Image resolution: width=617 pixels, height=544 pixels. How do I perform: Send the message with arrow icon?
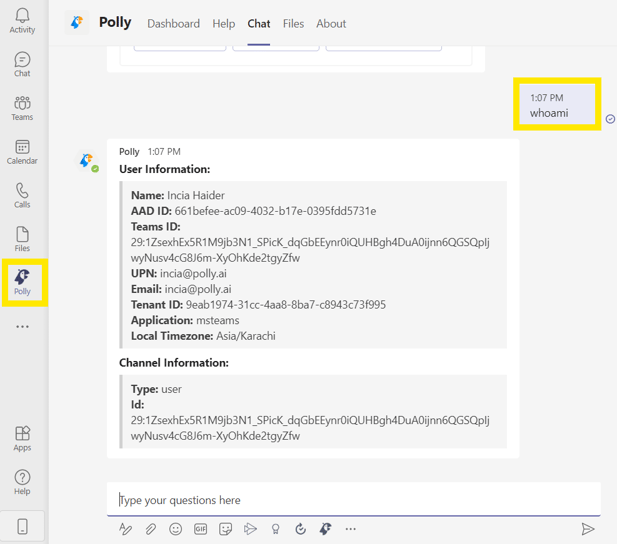[588, 529]
